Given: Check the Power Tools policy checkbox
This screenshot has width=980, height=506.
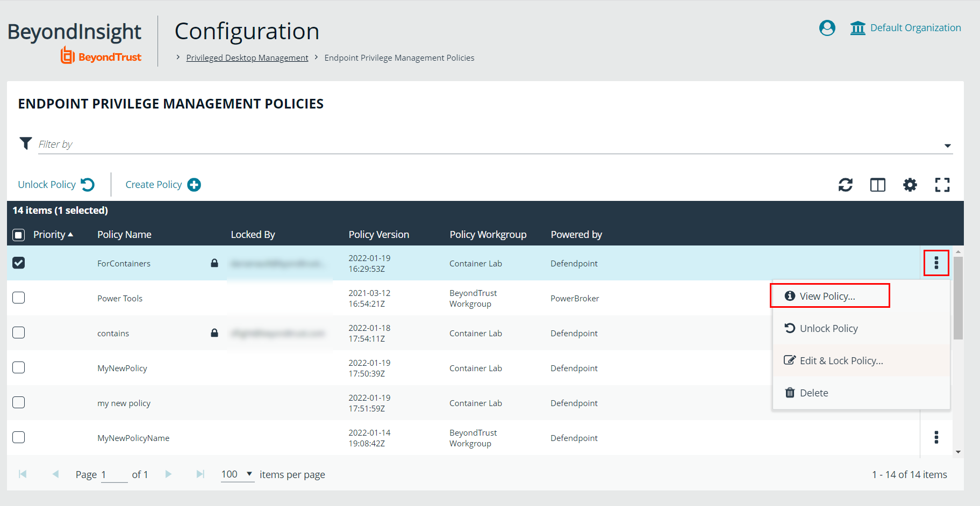Looking at the screenshot, I should tap(19, 298).
